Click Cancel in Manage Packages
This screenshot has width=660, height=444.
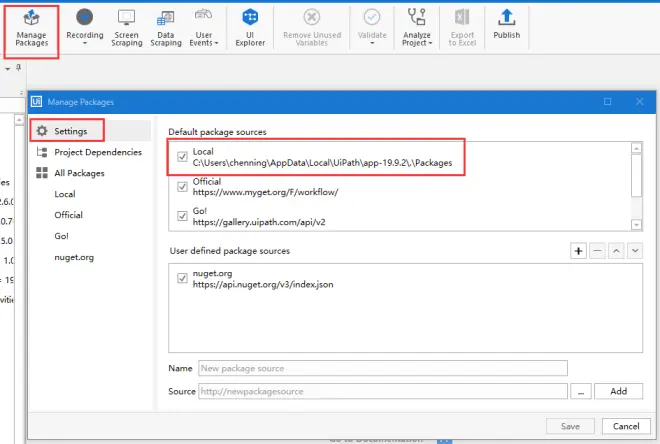[x=626, y=426]
